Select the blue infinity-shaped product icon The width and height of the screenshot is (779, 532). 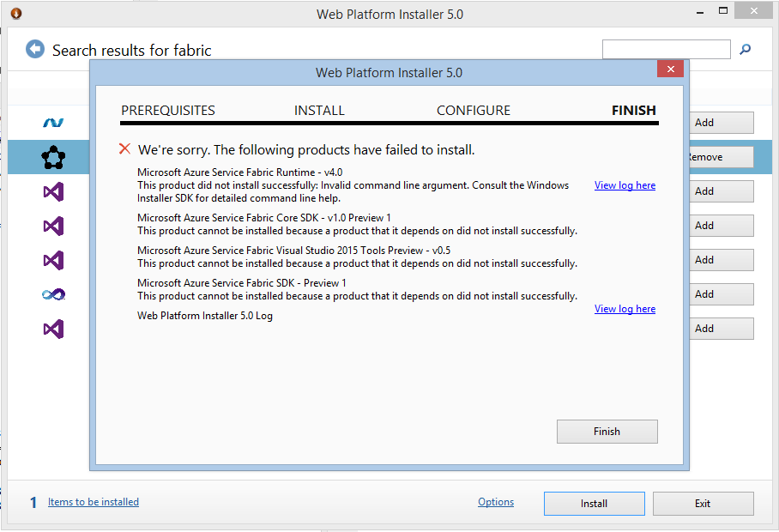coord(53,294)
